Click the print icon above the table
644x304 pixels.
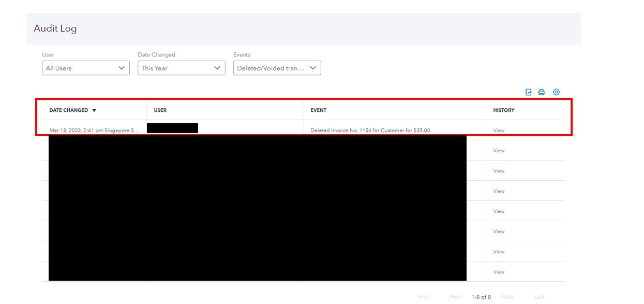click(x=542, y=92)
